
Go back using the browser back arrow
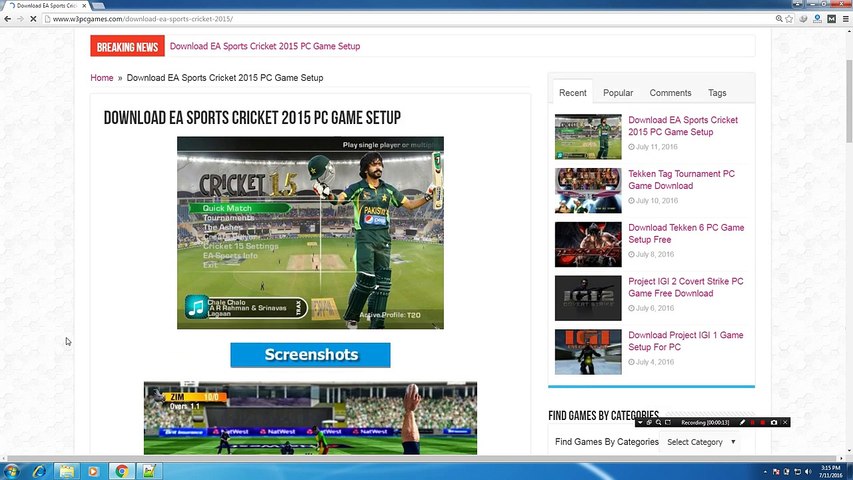tap(7, 19)
